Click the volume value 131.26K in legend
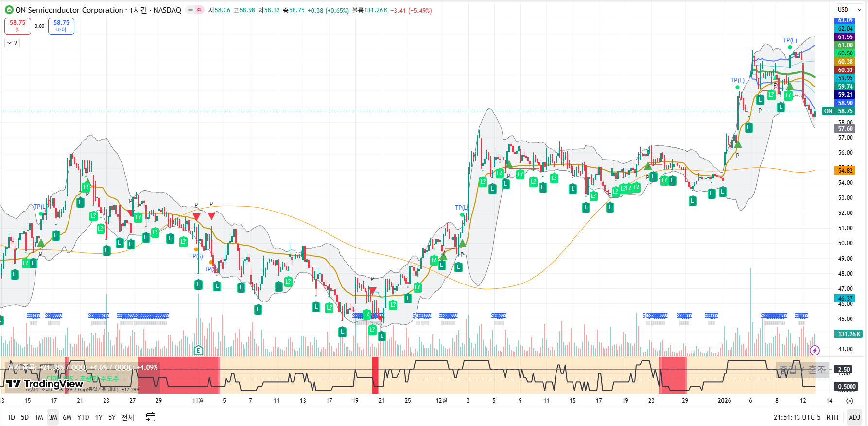868x426 pixels. pyautogui.click(x=376, y=10)
